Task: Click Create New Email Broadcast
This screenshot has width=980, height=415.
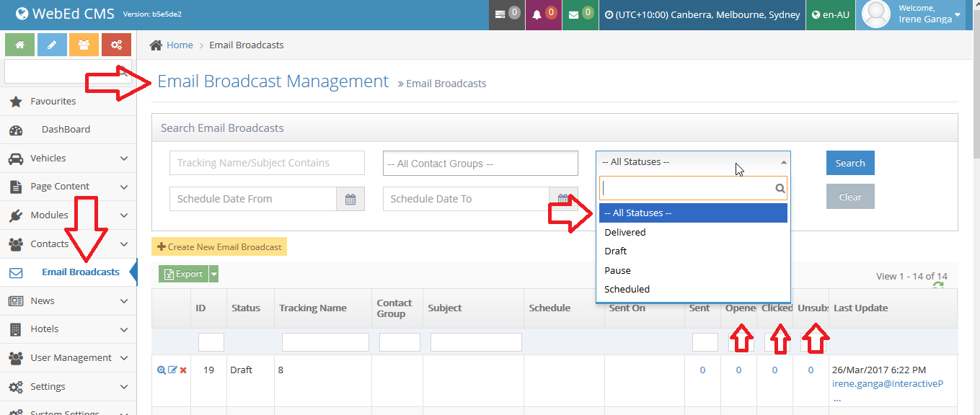Action: [x=219, y=247]
